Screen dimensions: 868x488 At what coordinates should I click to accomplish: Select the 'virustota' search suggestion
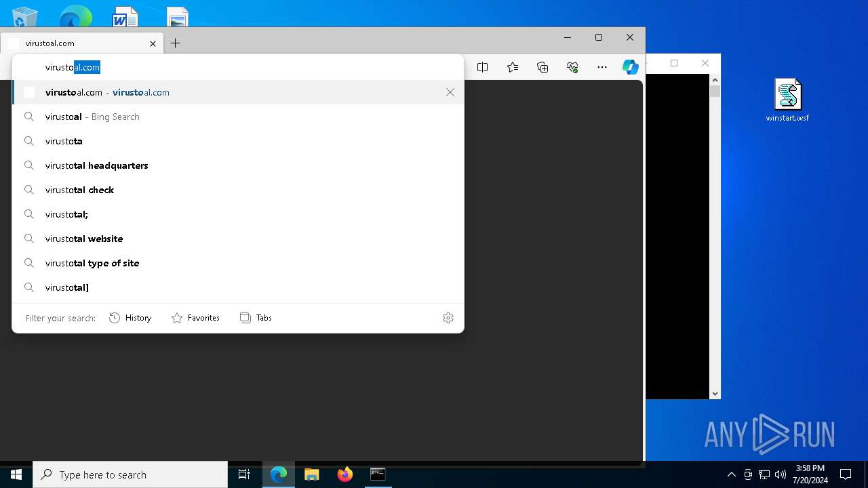click(x=238, y=141)
